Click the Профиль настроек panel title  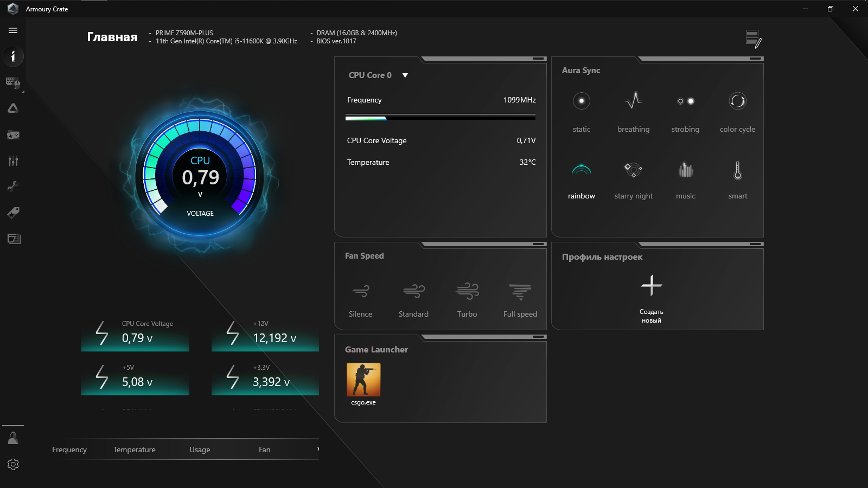[x=602, y=257]
